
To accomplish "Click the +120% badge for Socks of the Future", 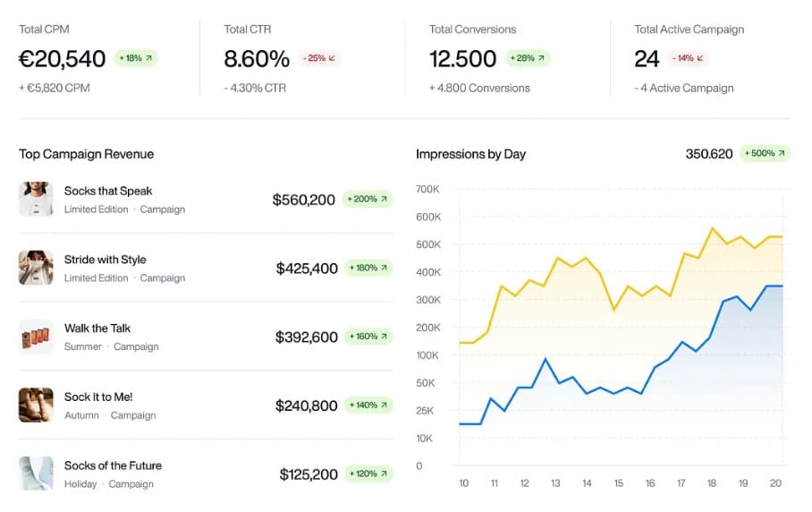I will coord(368,474).
